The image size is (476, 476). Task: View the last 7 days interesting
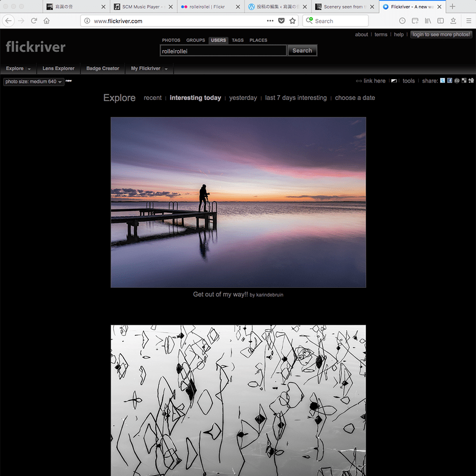tap(296, 98)
